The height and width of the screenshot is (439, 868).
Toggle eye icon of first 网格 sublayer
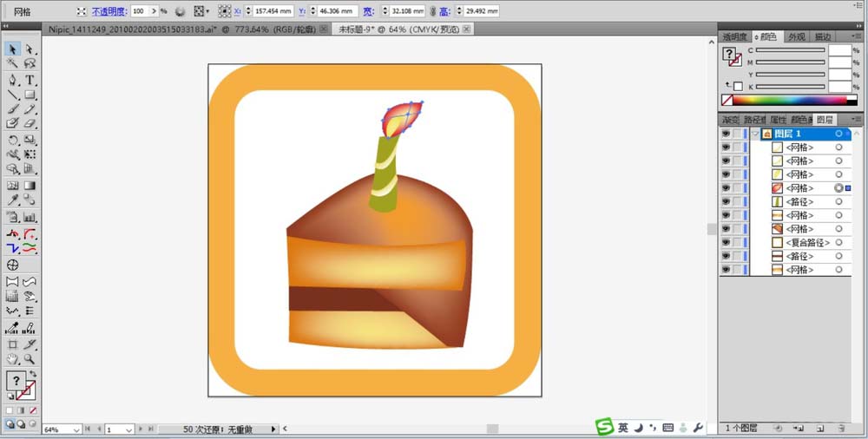point(726,147)
